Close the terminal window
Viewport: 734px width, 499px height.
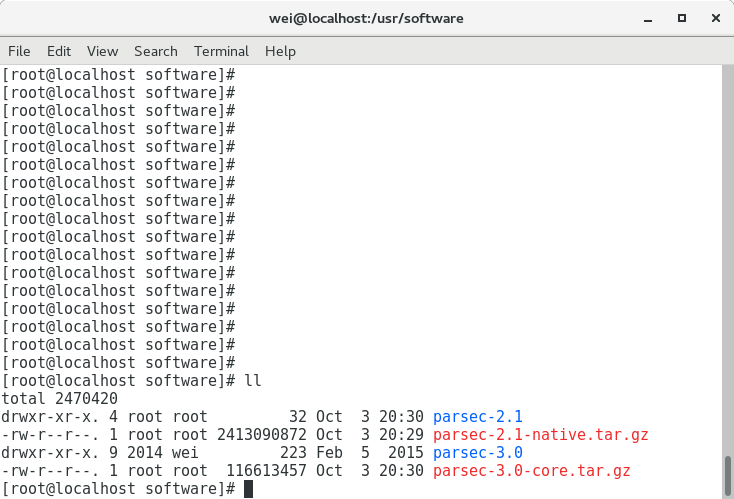coord(716,18)
